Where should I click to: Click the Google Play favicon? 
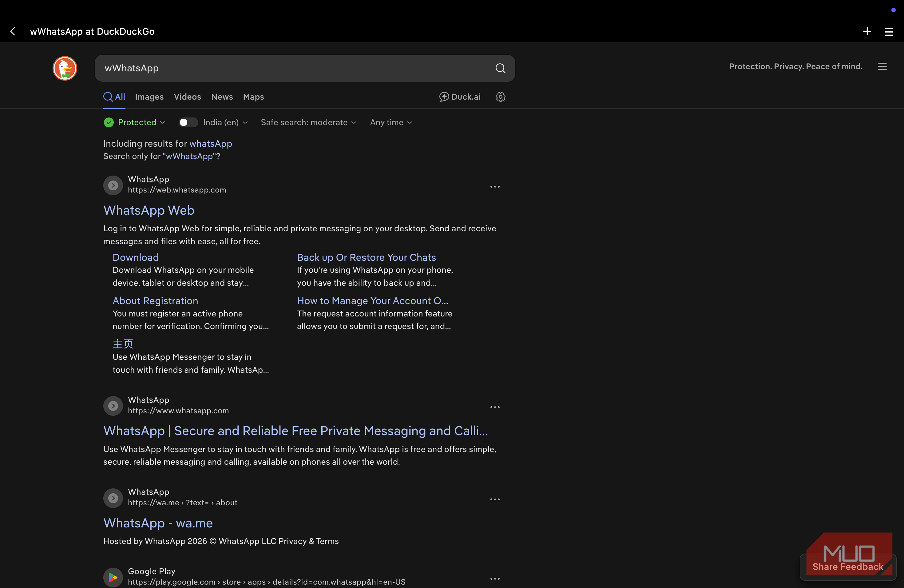pos(113,577)
